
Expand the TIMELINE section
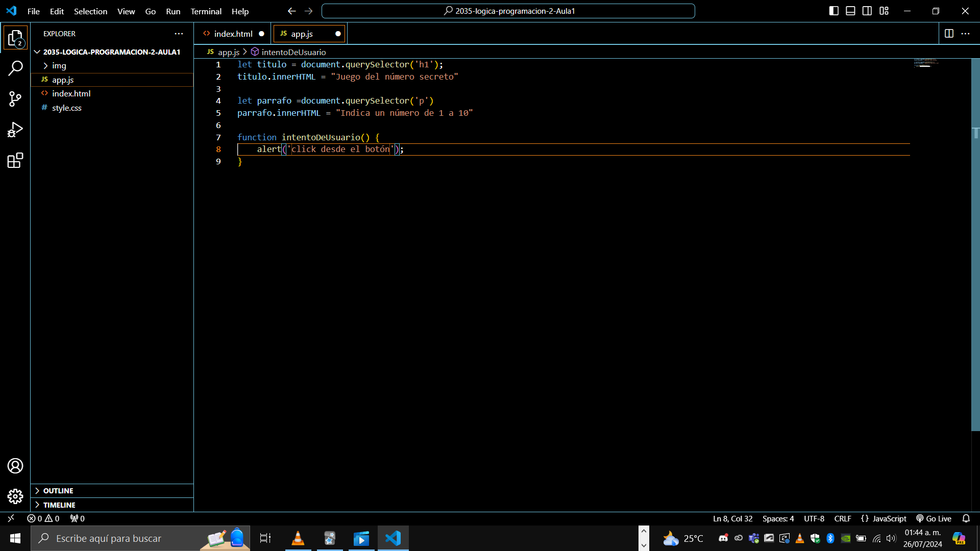[112, 505]
